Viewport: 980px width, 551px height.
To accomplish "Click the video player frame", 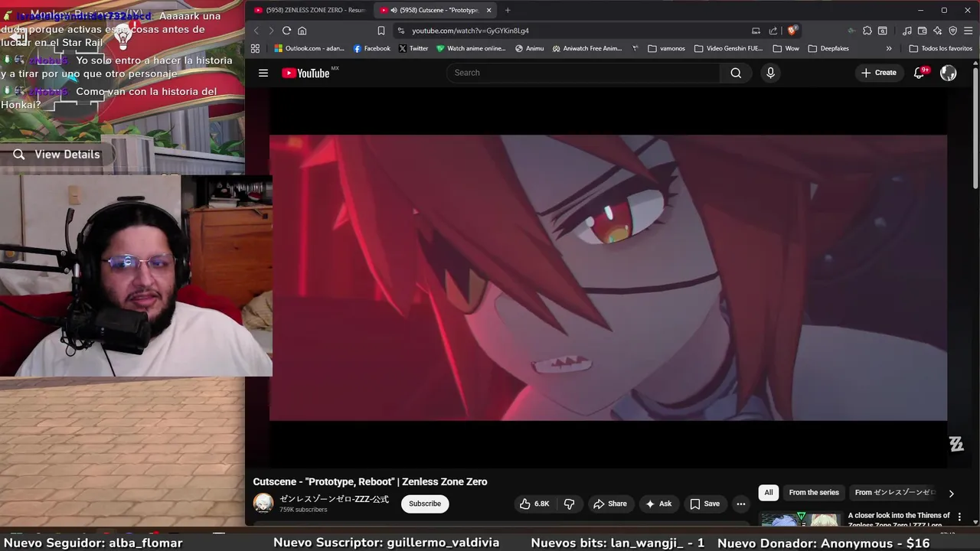I will pyautogui.click(x=608, y=278).
